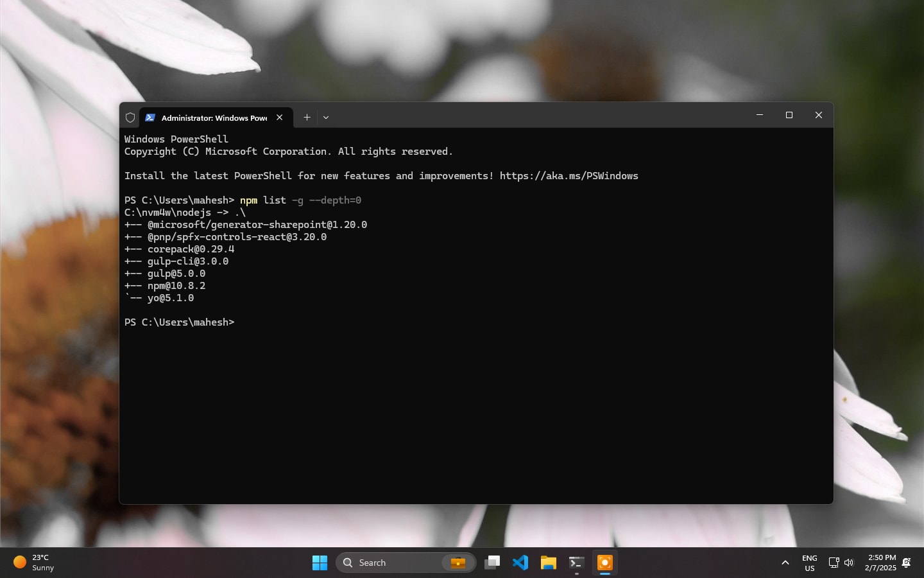The image size is (924, 578).
Task: Click the shield icon in the terminal title bar
Action: click(130, 118)
